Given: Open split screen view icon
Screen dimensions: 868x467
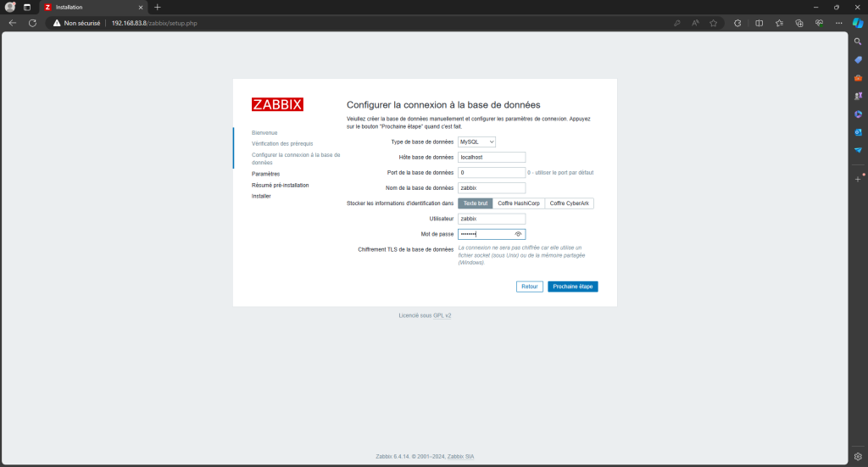Looking at the screenshot, I should [759, 23].
